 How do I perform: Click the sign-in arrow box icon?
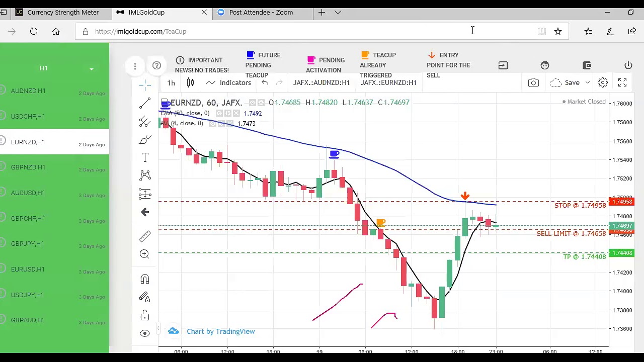tap(503, 65)
